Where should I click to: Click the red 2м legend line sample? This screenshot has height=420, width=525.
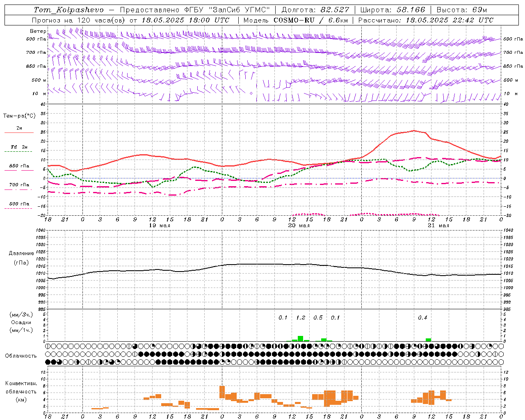point(19,133)
